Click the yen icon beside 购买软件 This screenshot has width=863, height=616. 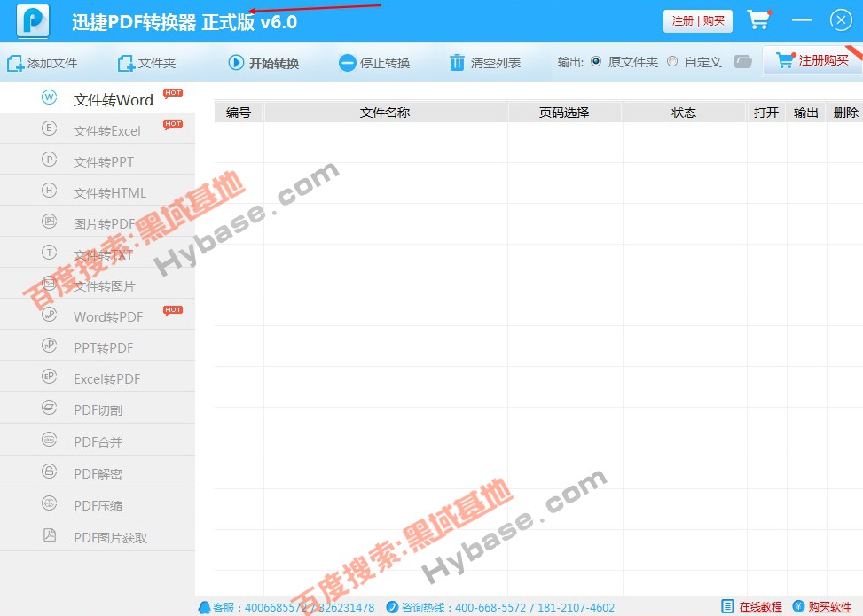[x=798, y=606]
